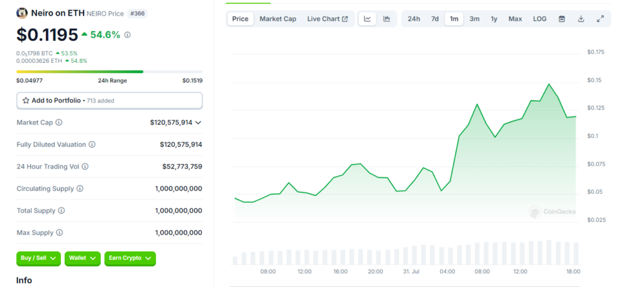Click the $52,773,759 trading volume value
Image resolution: width=644 pixels, height=287 pixels.
click(x=182, y=167)
